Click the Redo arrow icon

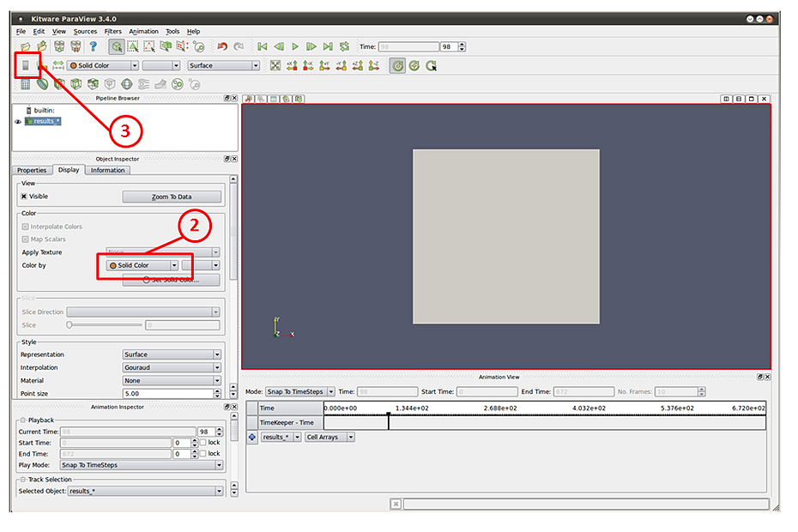click(x=239, y=47)
